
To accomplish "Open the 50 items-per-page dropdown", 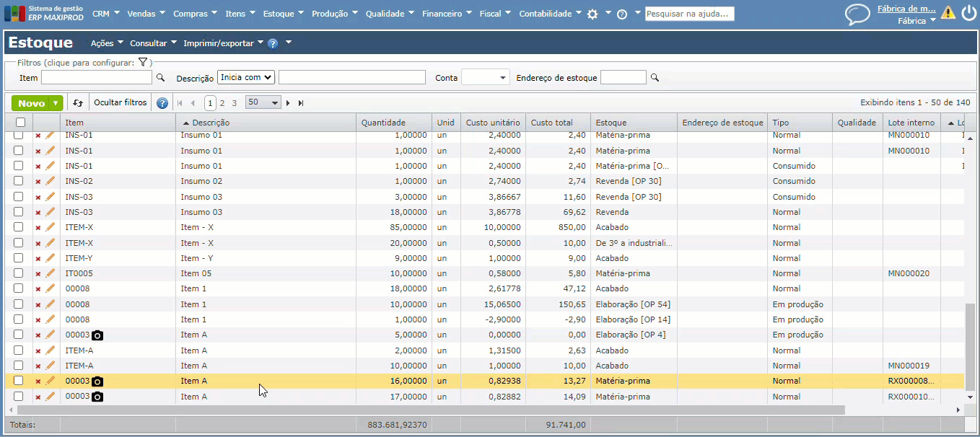I will [x=263, y=103].
